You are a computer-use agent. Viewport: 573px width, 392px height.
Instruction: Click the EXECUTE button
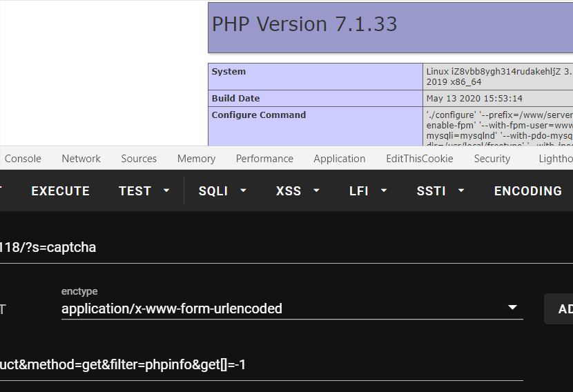pyautogui.click(x=60, y=190)
